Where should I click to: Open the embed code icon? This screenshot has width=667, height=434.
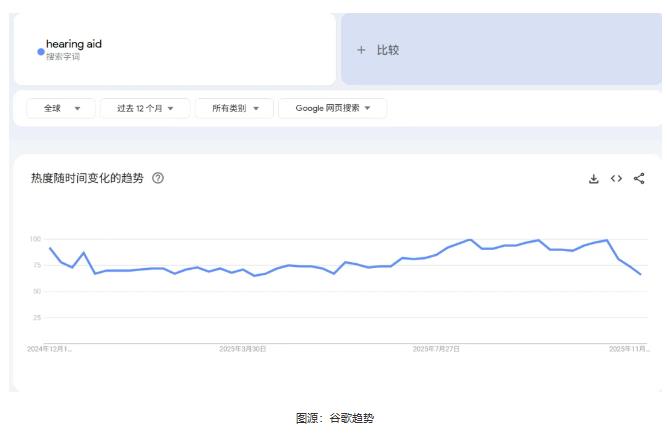pyautogui.click(x=616, y=179)
